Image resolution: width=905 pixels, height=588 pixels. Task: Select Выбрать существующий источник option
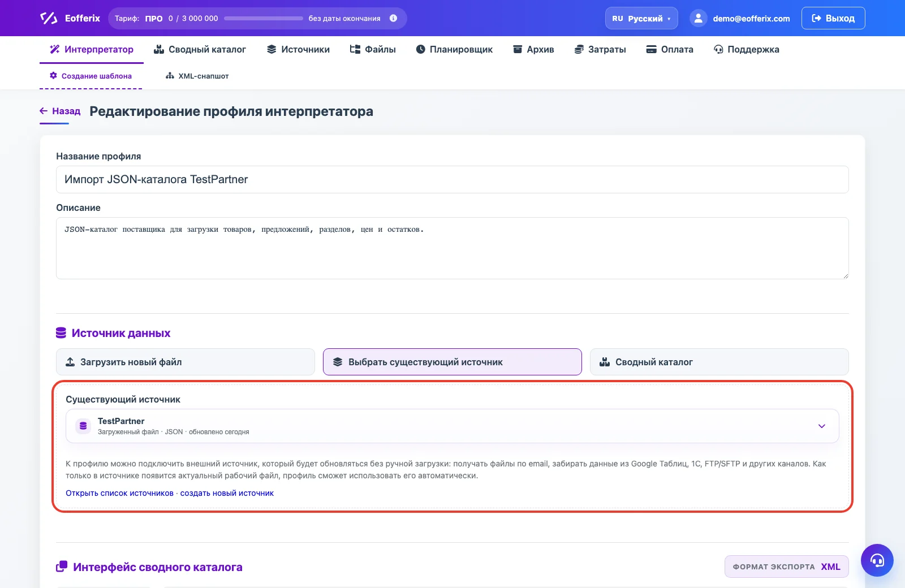point(453,362)
